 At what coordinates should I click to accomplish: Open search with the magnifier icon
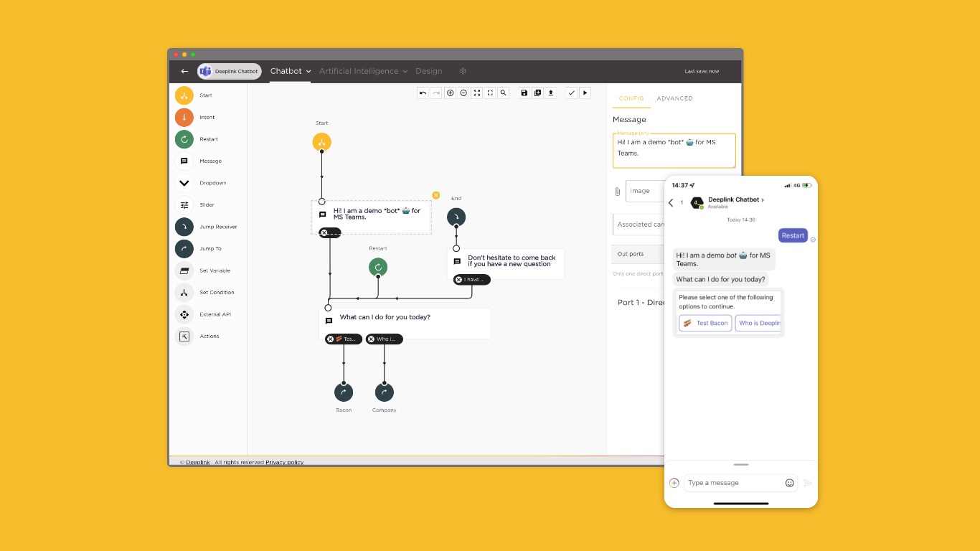click(504, 93)
